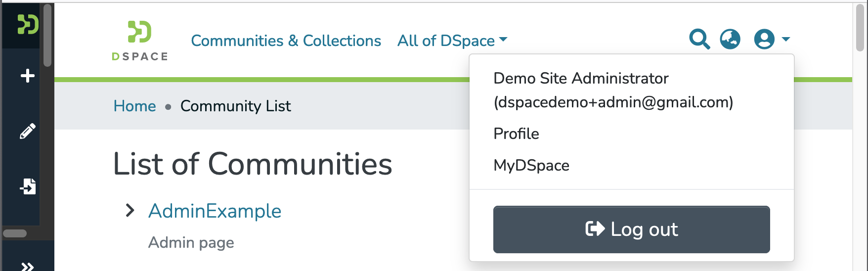Click the user profile avatar icon
868x271 pixels.
[x=764, y=39]
